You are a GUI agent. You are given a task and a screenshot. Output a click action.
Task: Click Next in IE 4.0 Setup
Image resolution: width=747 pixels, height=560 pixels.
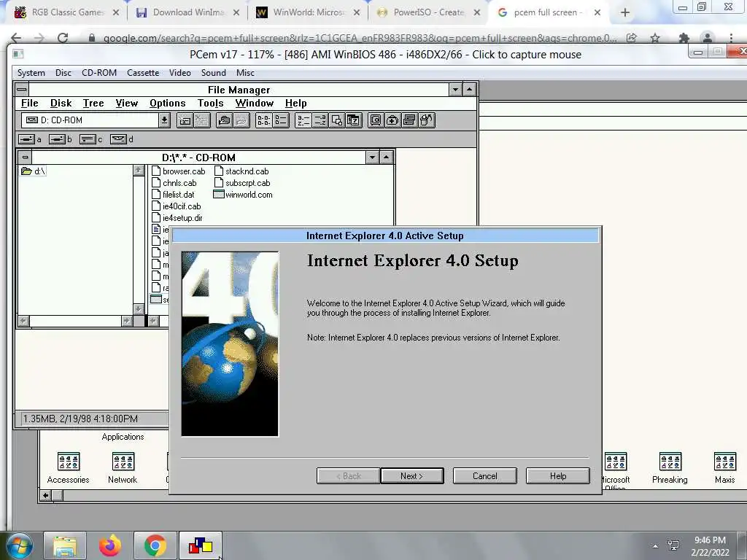pyautogui.click(x=412, y=475)
